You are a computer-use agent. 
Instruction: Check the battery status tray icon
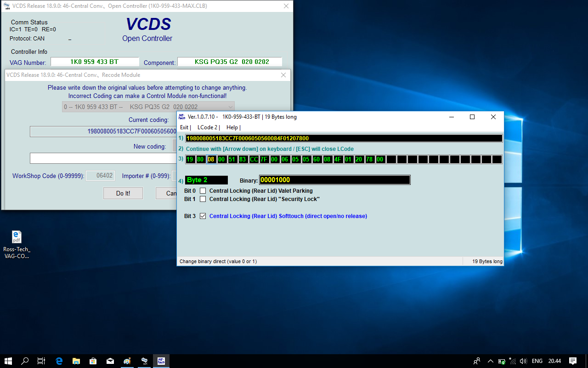[502, 361]
